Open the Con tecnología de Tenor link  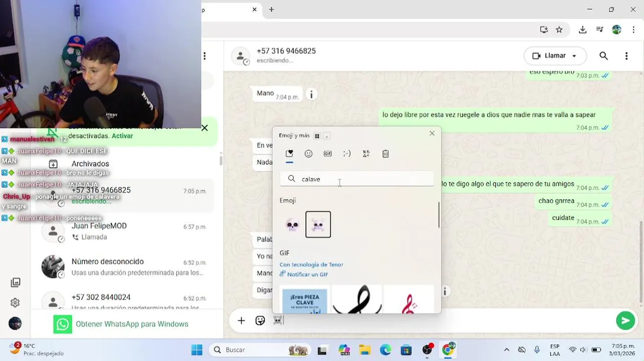311,264
